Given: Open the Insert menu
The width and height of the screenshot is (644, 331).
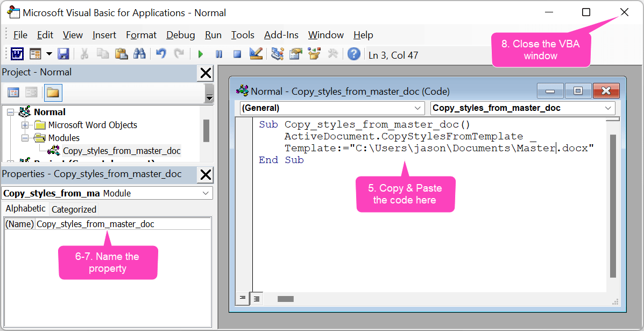Looking at the screenshot, I should (x=104, y=35).
